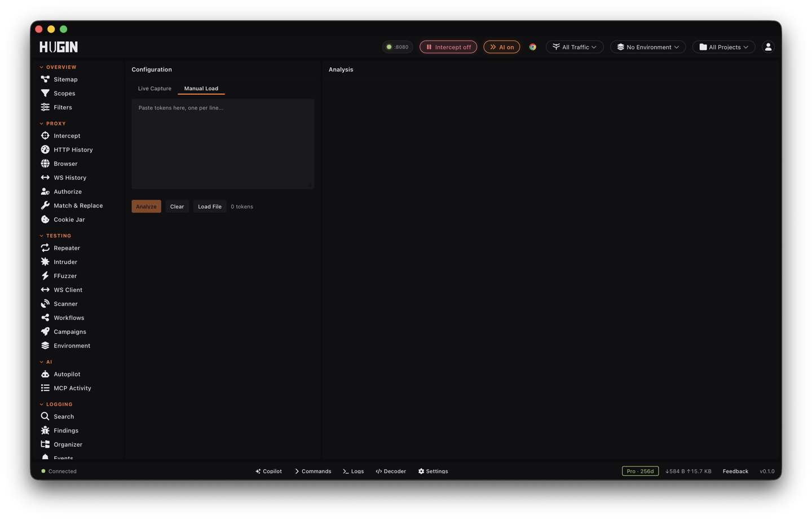Open the Sitemap icon in sidebar
The width and height of the screenshot is (812, 520).
click(45, 80)
